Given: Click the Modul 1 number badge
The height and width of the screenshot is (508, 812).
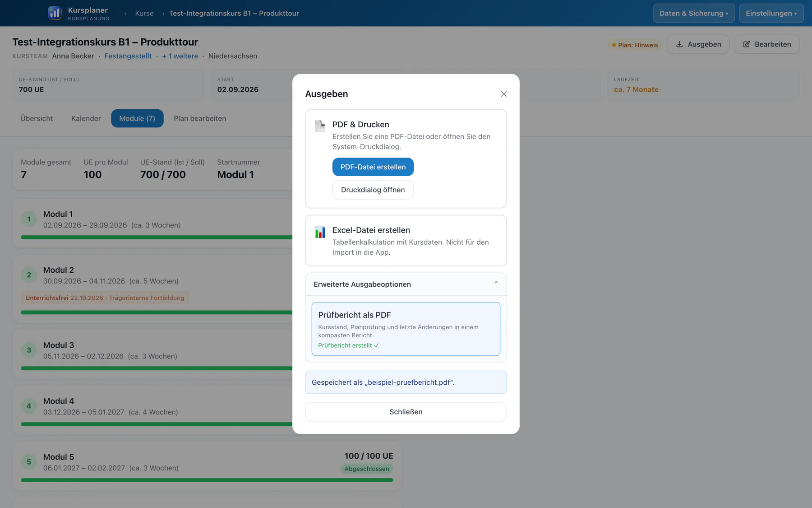Looking at the screenshot, I should (29, 219).
